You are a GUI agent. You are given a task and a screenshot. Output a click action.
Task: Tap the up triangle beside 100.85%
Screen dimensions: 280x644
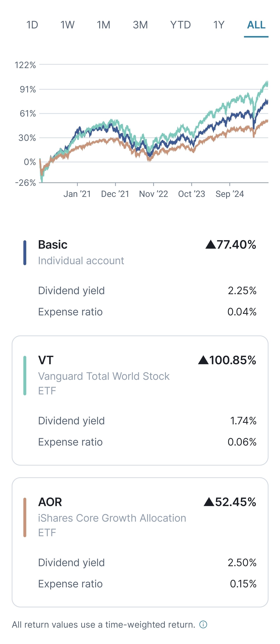pyautogui.click(x=203, y=360)
